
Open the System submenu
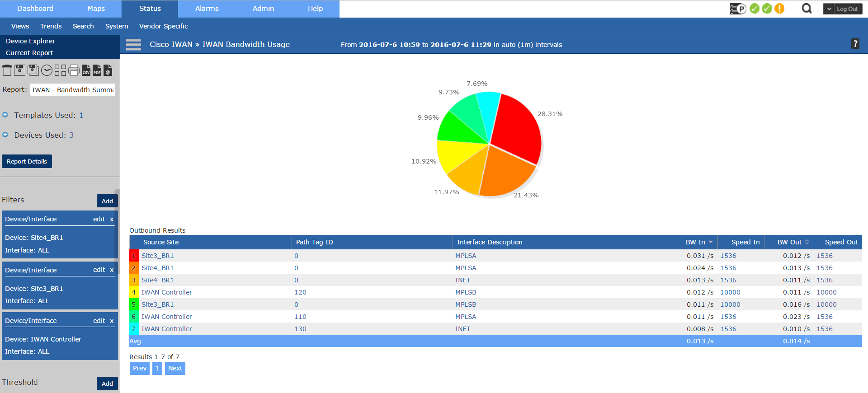point(117,26)
